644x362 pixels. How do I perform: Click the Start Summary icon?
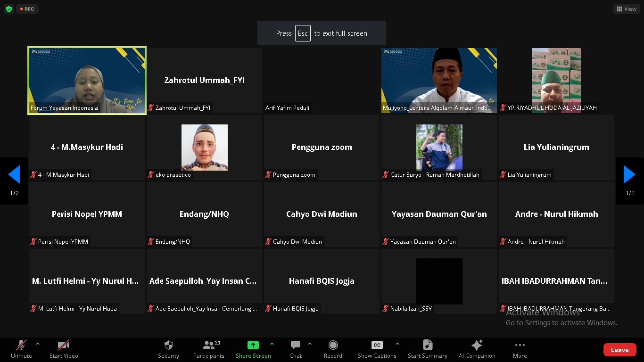(428, 345)
